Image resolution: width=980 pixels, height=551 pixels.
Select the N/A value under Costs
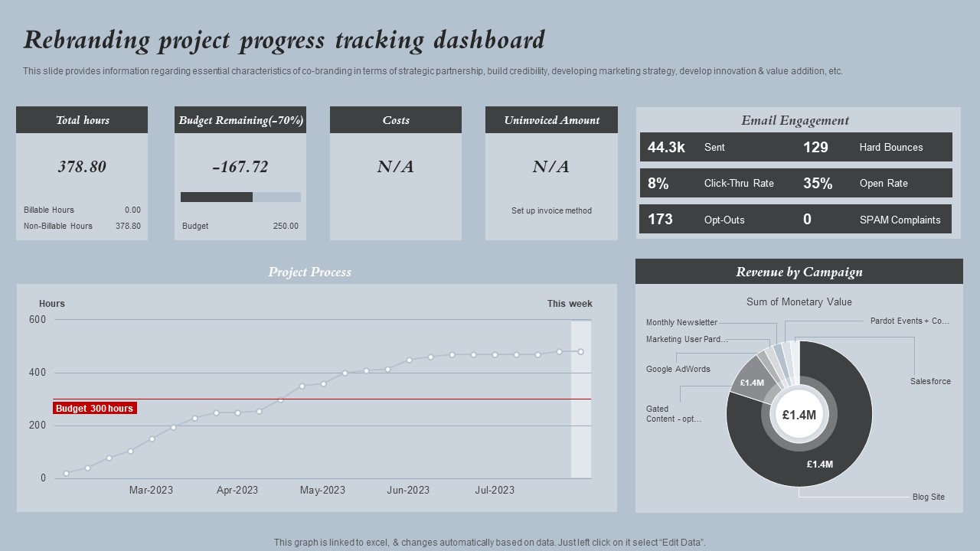396,167
